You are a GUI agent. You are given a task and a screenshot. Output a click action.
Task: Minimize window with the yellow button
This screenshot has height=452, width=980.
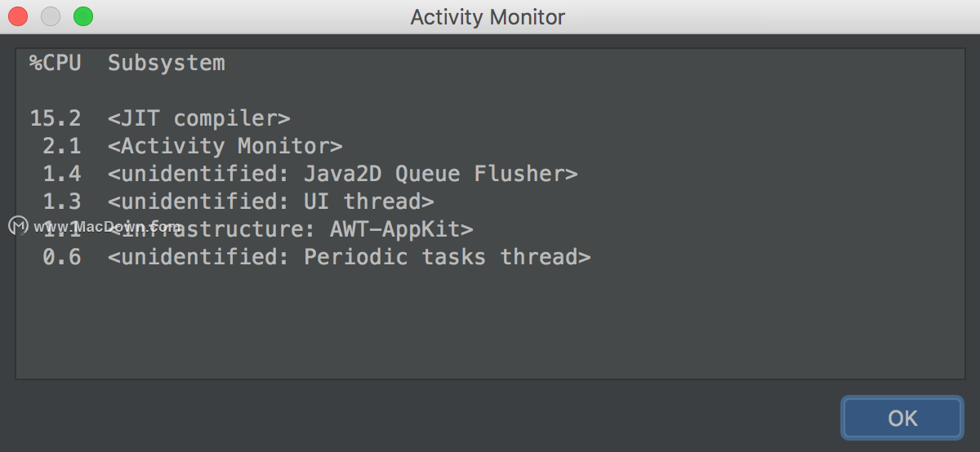(51, 16)
